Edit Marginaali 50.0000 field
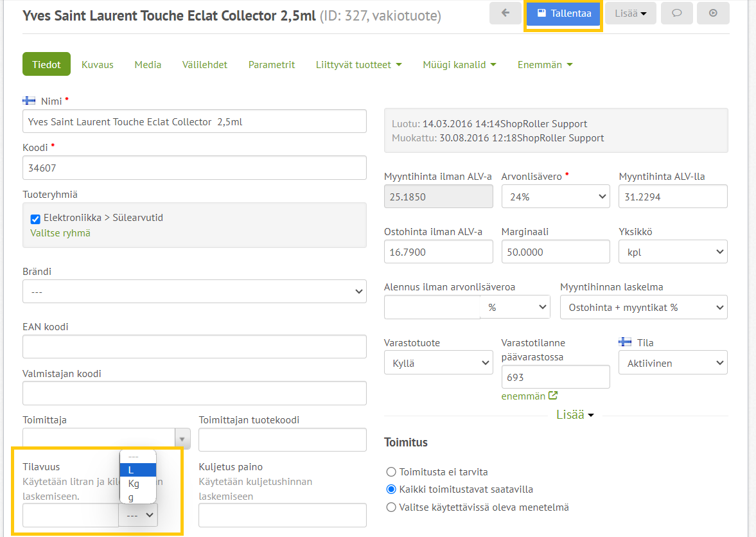Viewport: 756px width, 537px height. [x=556, y=252]
